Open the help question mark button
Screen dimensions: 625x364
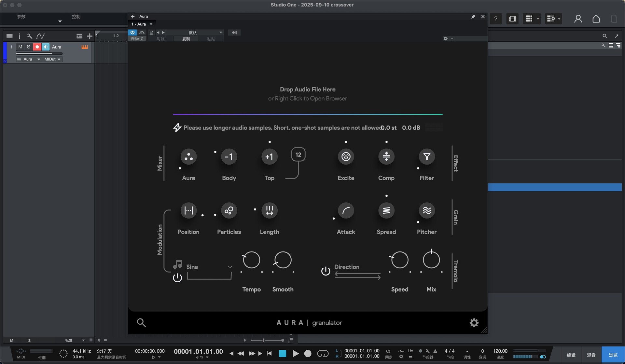click(495, 19)
